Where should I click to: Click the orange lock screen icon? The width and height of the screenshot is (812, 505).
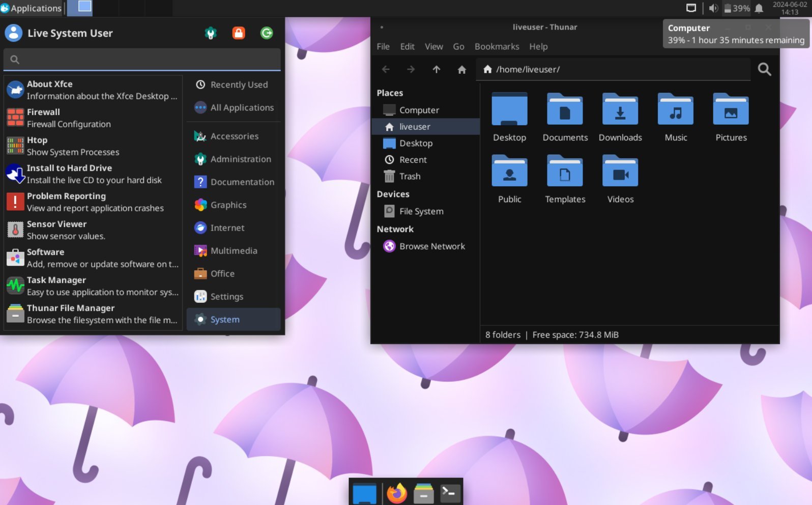pyautogui.click(x=238, y=33)
